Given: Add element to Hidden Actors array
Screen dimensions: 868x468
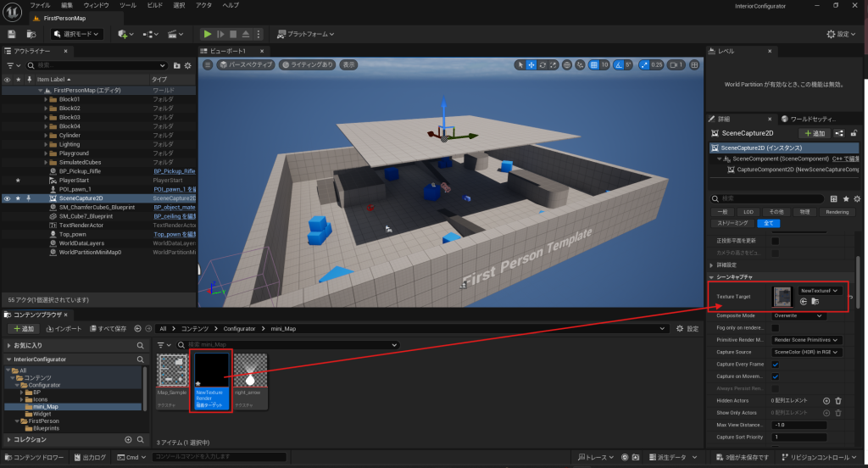Looking at the screenshot, I should click(x=826, y=400).
